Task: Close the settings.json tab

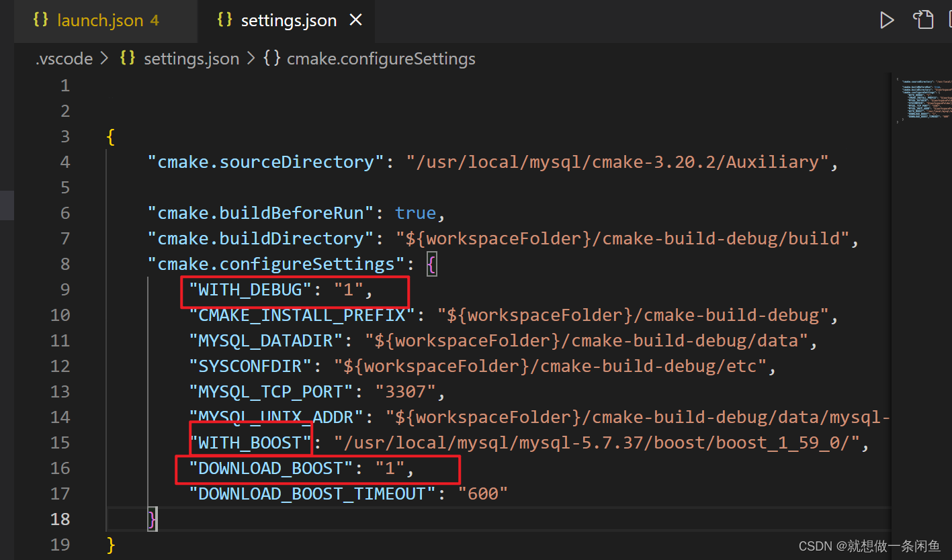Action: [x=356, y=21]
